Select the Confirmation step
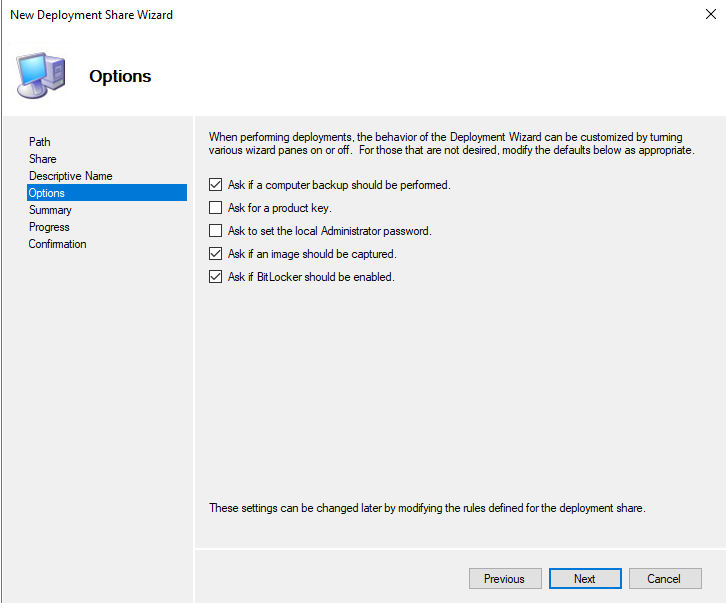Viewport: 726px width, 603px height. 57,244
